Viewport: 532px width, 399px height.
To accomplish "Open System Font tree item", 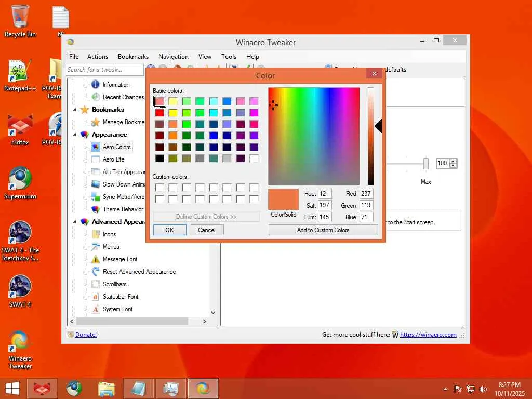I will pos(118,309).
